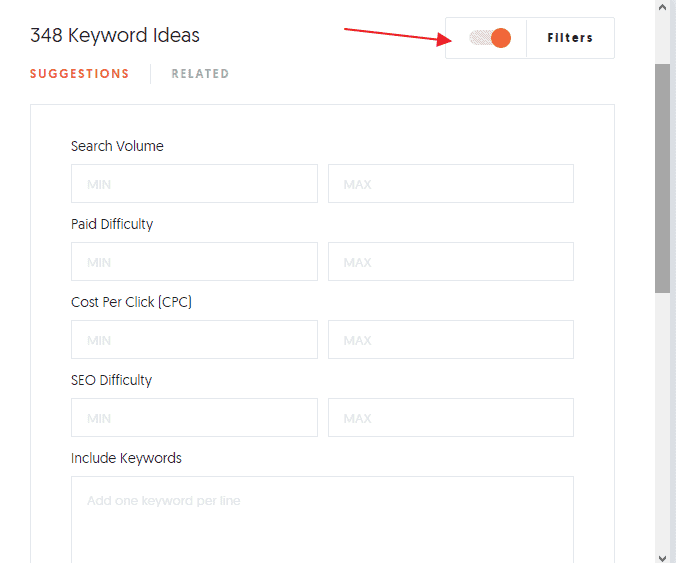This screenshot has height=563, width=676.
Task: Open the Related tab
Action: coord(200,74)
